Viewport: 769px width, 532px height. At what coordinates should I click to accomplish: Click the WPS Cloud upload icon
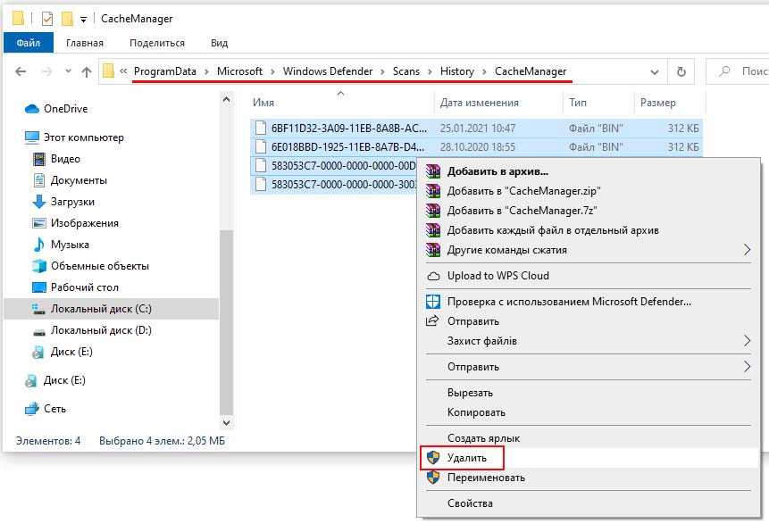(433, 276)
